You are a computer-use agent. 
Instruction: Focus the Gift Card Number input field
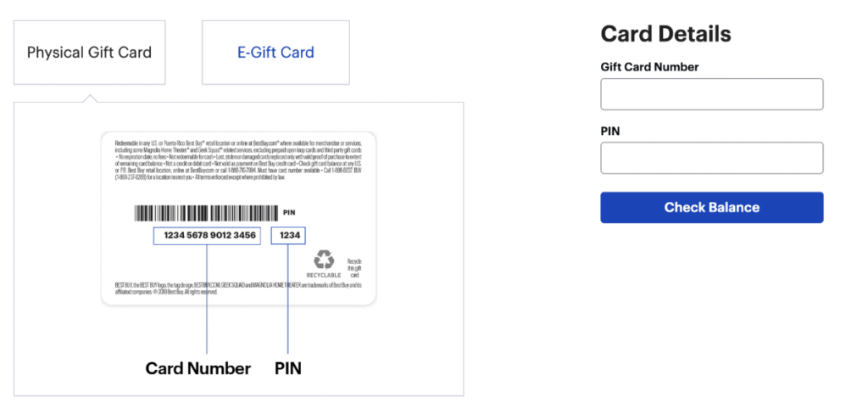[711, 94]
